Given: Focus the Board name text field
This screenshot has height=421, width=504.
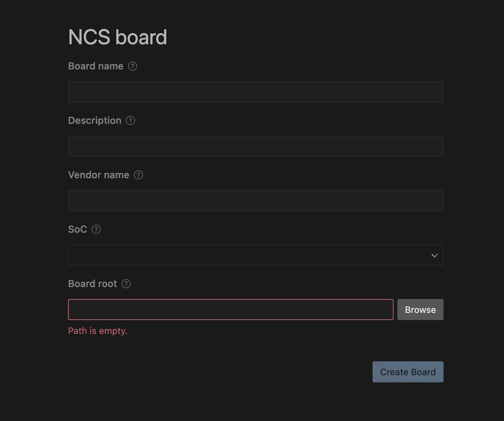Looking at the screenshot, I should [x=255, y=92].
